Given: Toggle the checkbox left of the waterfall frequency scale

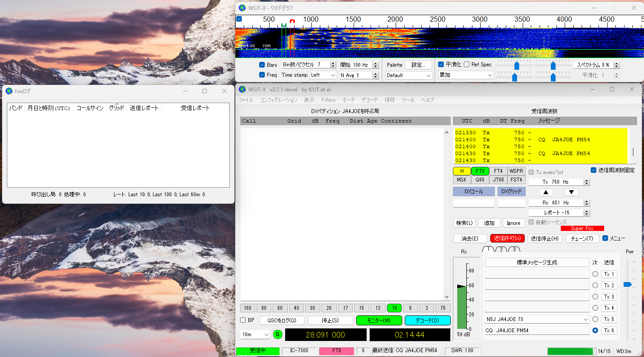Looking at the screenshot, I should click(239, 19).
